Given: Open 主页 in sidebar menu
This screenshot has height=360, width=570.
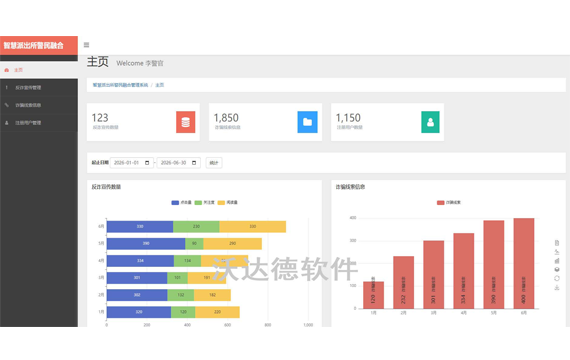Looking at the screenshot, I should click(x=39, y=70).
